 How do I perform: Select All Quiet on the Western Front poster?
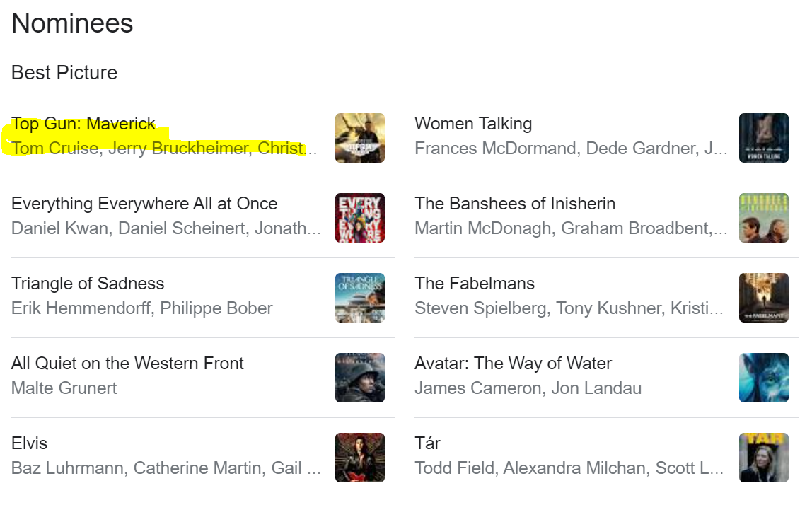pos(359,378)
